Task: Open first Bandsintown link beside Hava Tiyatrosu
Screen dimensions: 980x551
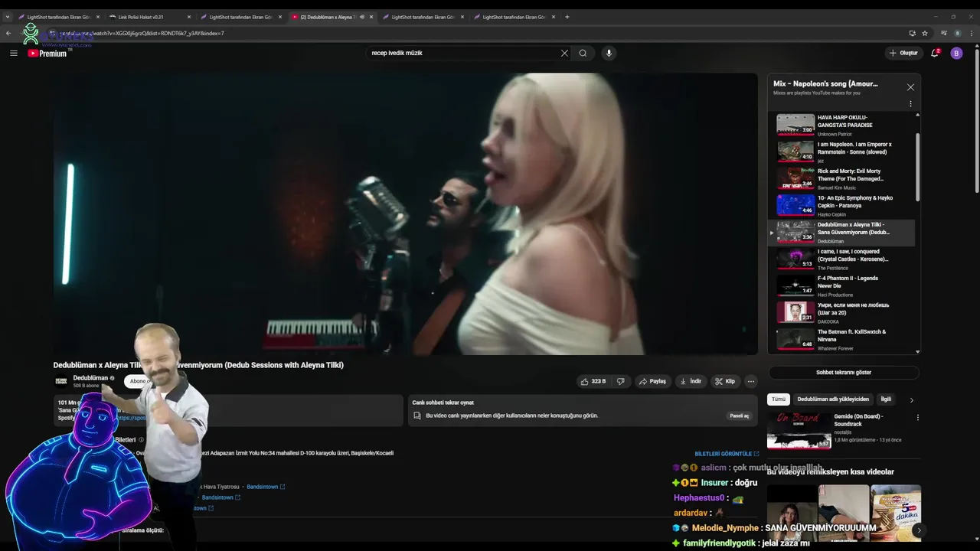Action: 266,487
